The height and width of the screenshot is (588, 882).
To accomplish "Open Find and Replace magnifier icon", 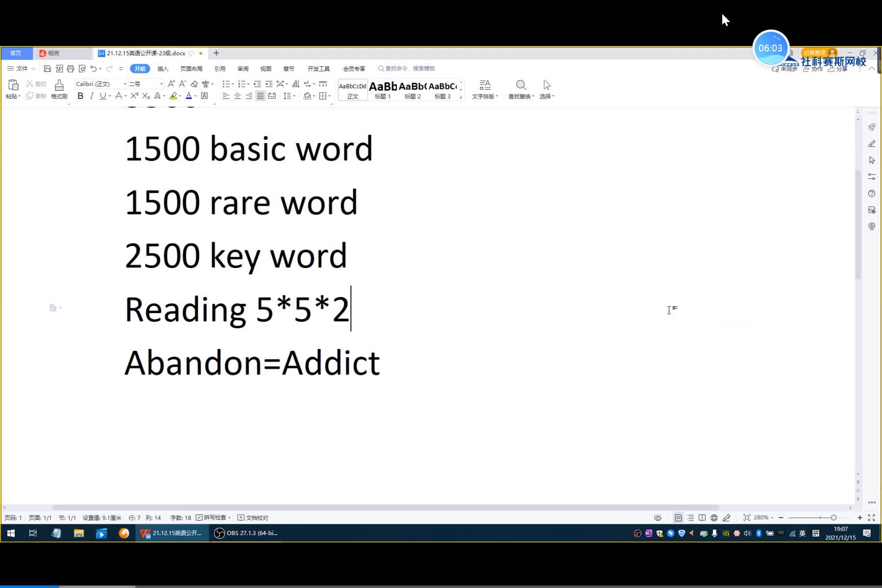I will coord(521,85).
